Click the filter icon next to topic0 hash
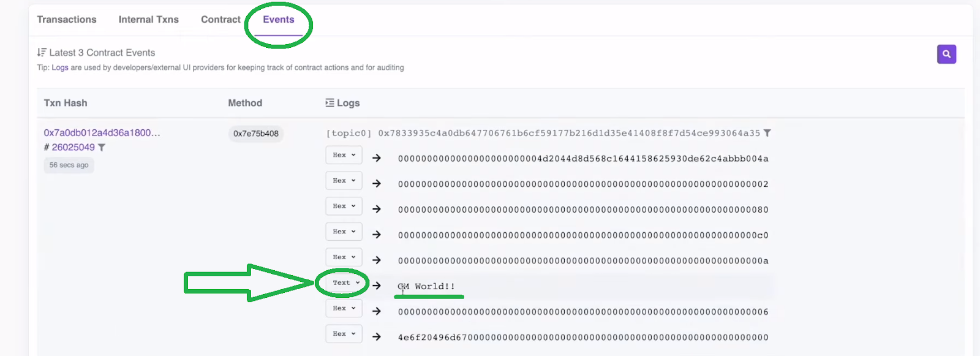Image resolution: width=980 pixels, height=356 pixels. click(767, 133)
